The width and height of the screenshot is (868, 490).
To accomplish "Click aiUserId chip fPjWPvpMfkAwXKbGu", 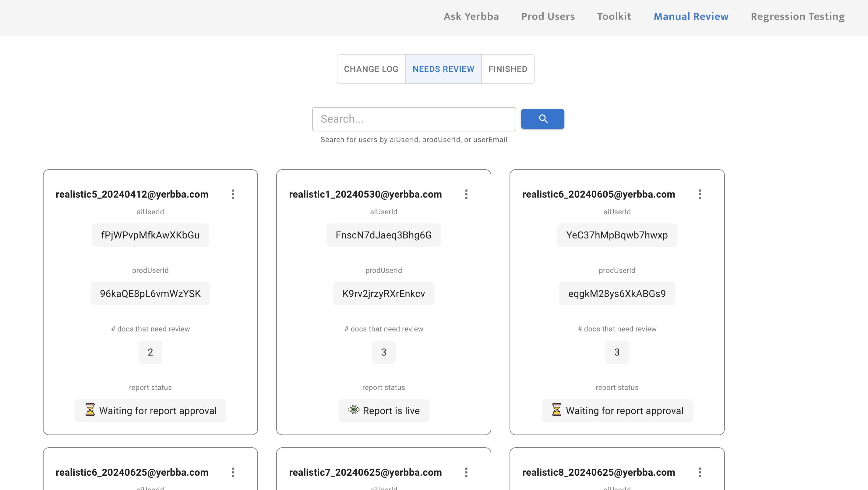I will (150, 235).
